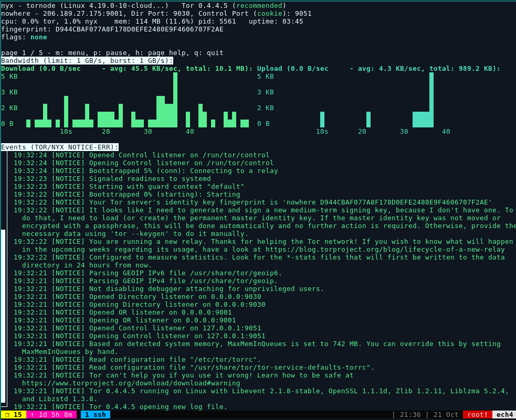Screen dimensions: 516x420
Task: Click the 'ech4' hostname in the status bar
Action: (x=504, y=415)
